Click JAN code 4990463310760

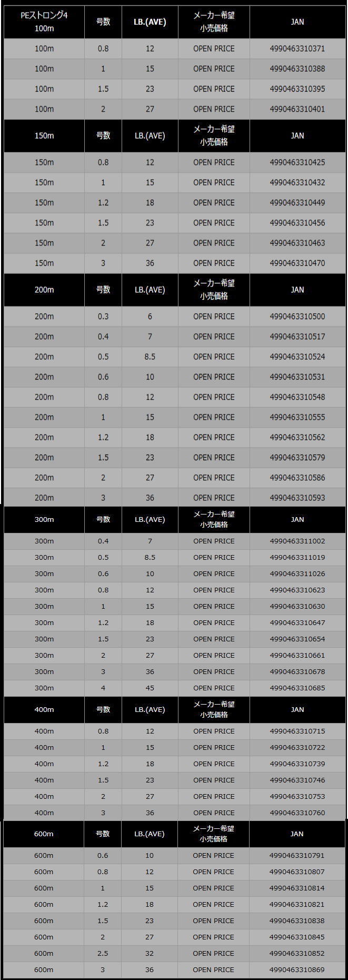[297, 813]
